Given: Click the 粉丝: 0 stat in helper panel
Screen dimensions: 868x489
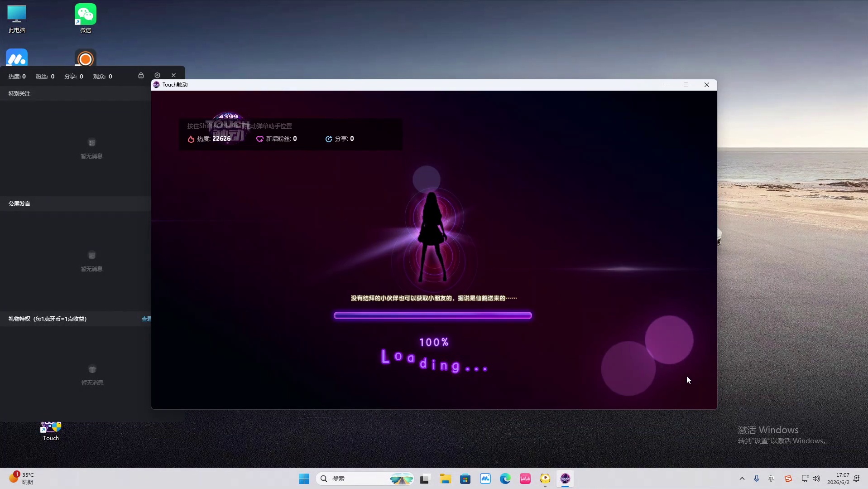Looking at the screenshot, I should coord(45,77).
